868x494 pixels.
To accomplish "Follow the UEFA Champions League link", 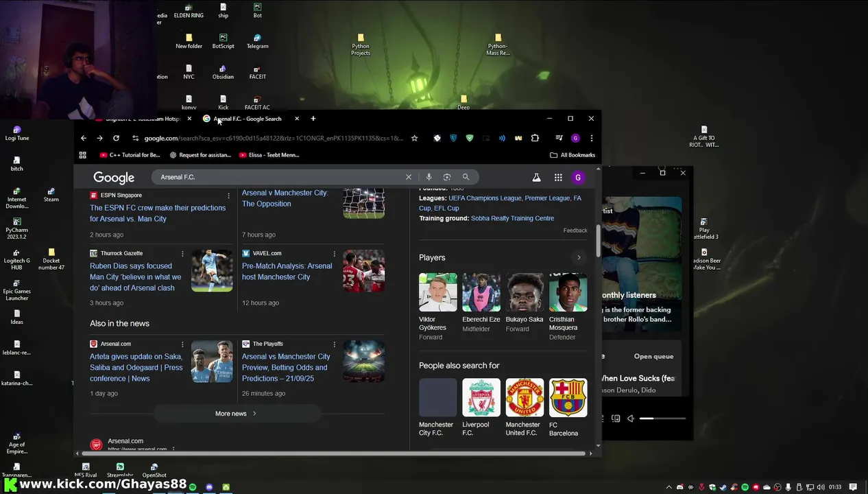I will pyautogui.click(x=485, y=198).
